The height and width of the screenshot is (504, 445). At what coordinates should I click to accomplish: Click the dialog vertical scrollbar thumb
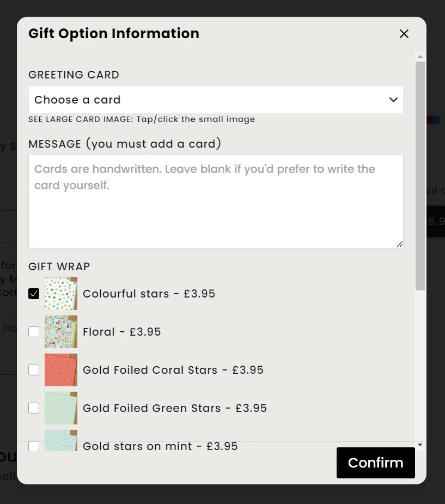(420, 174)
